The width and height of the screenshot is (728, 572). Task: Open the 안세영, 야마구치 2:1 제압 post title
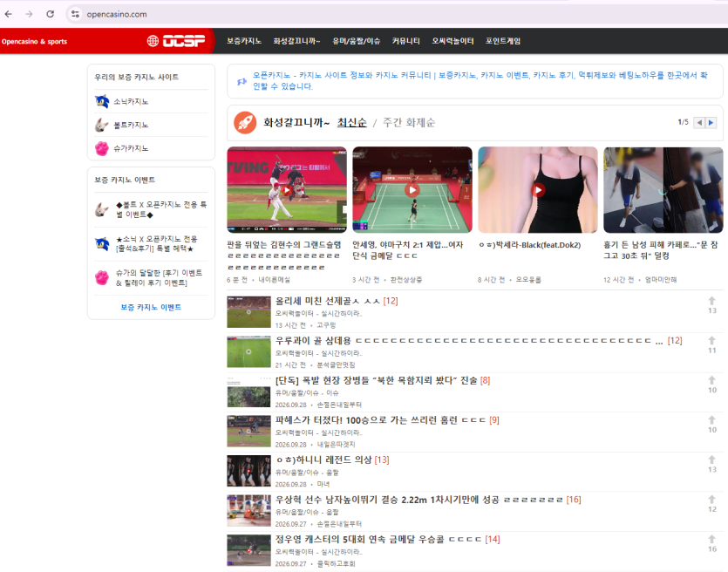[408, 250]
